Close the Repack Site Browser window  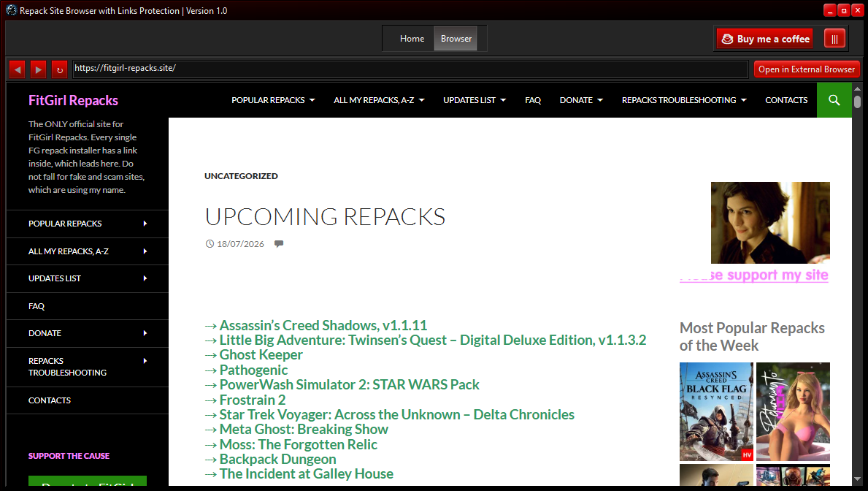point(857,10)
